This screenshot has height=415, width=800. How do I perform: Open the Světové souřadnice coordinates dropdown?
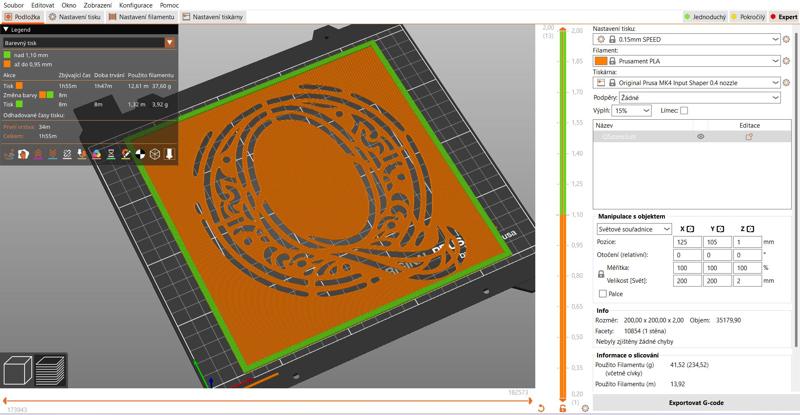(x=634, y=230)
